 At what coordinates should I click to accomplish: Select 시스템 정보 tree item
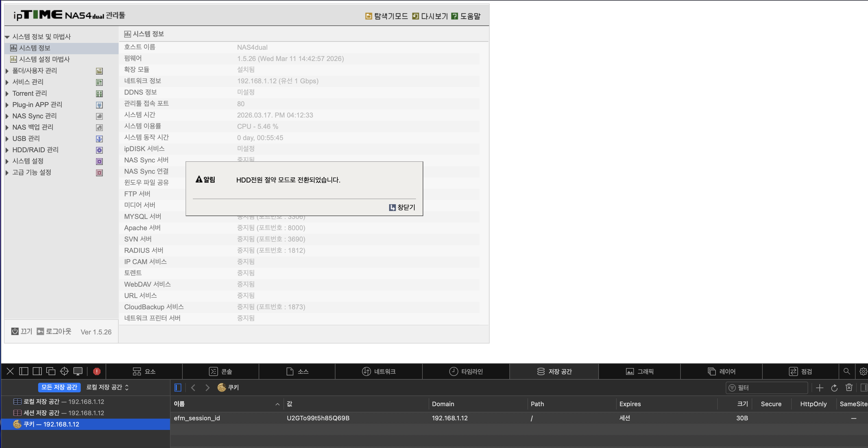pyautogui.click(x=61, y=48)
